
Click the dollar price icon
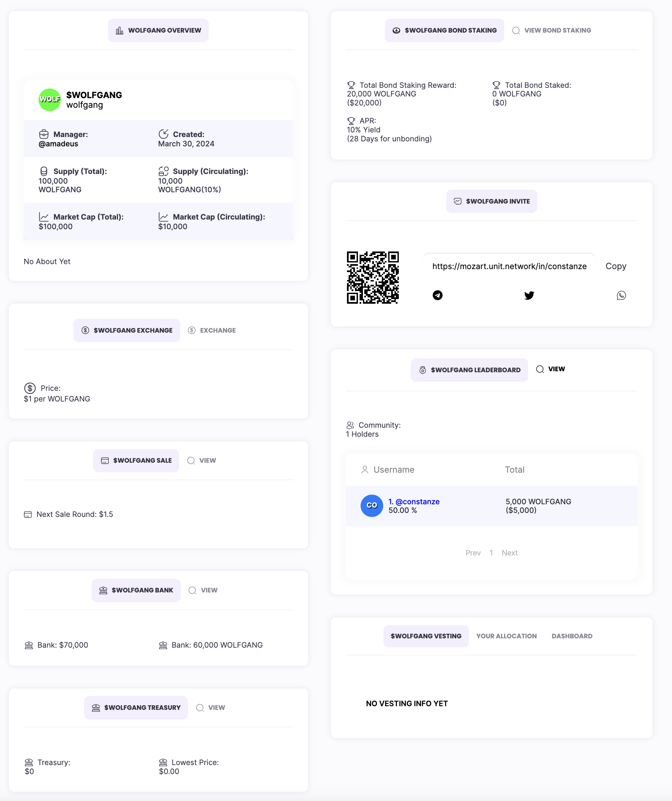coord(30,388)
